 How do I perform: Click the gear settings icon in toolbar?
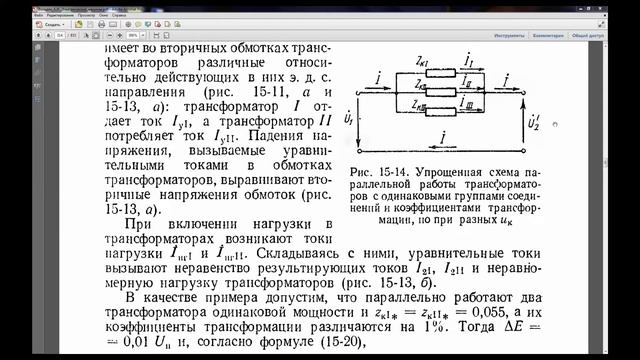[128, 24]
